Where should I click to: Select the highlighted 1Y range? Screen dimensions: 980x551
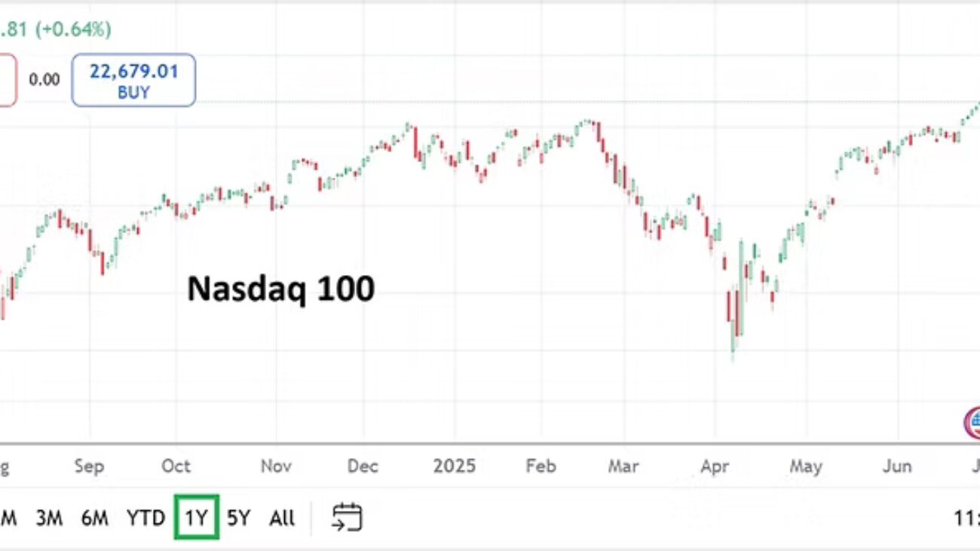point(196,518)
